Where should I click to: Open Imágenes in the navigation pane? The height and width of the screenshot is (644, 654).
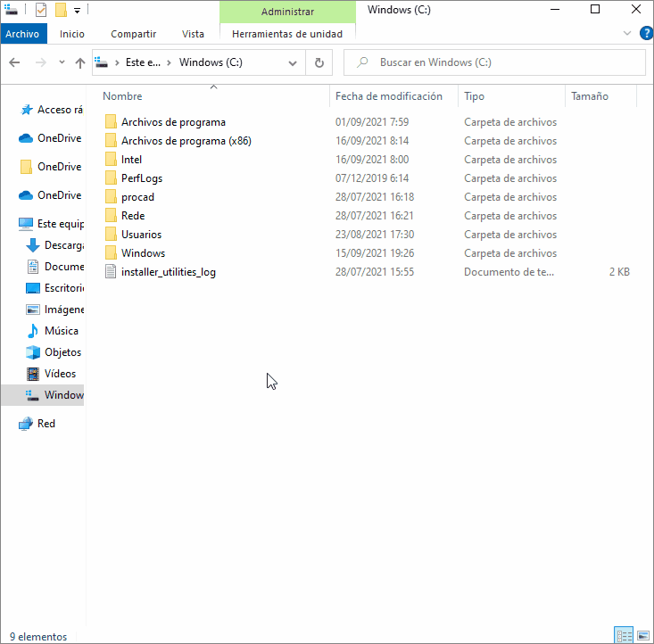(x=54, y=310)
